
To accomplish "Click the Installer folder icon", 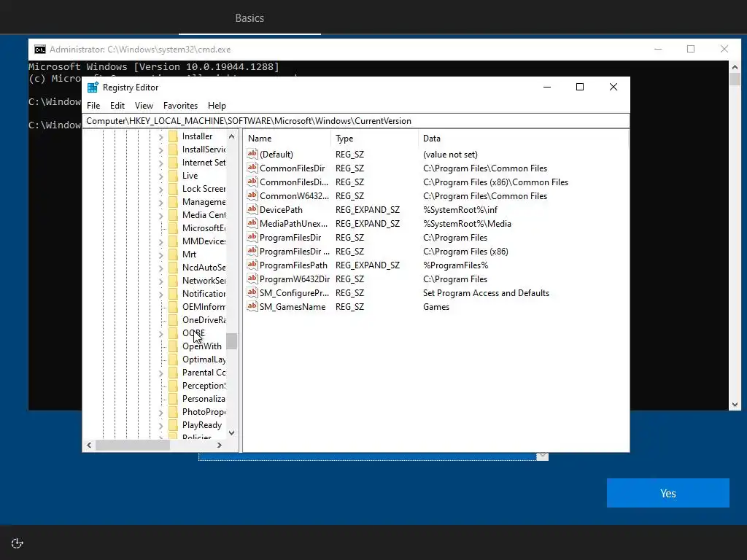I will [173, 136].
